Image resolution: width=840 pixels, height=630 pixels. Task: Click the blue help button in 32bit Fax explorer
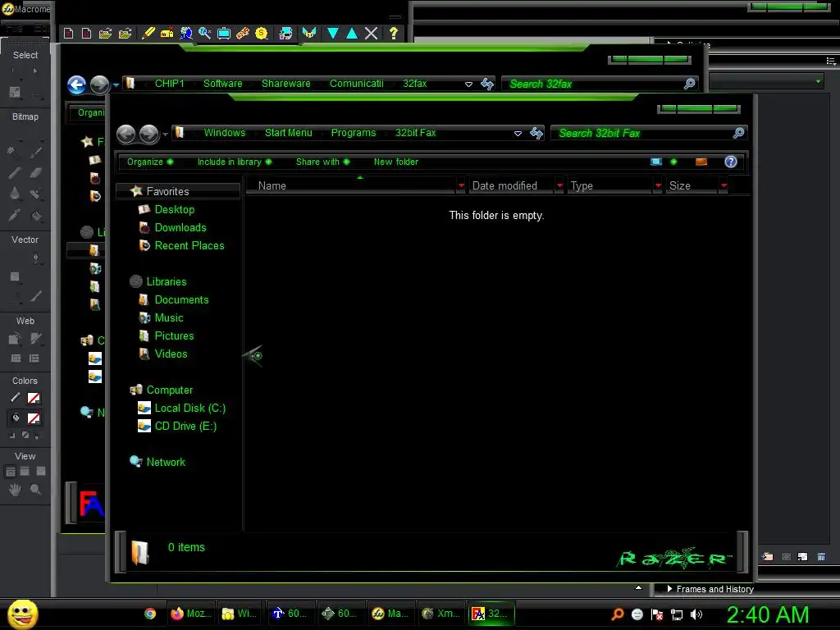731,162
